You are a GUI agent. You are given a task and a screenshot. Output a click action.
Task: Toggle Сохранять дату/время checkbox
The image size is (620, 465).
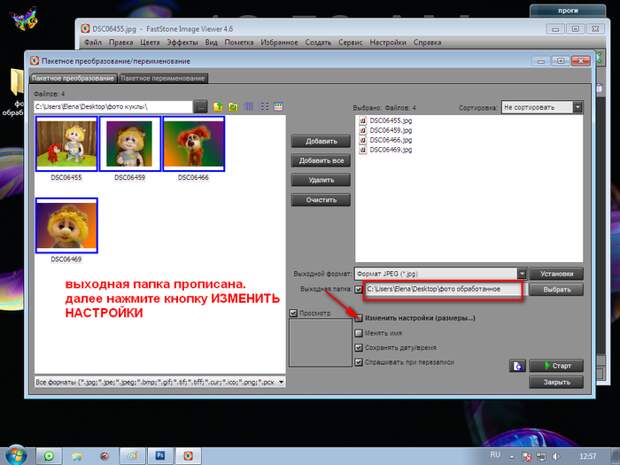tap(358, 348)
